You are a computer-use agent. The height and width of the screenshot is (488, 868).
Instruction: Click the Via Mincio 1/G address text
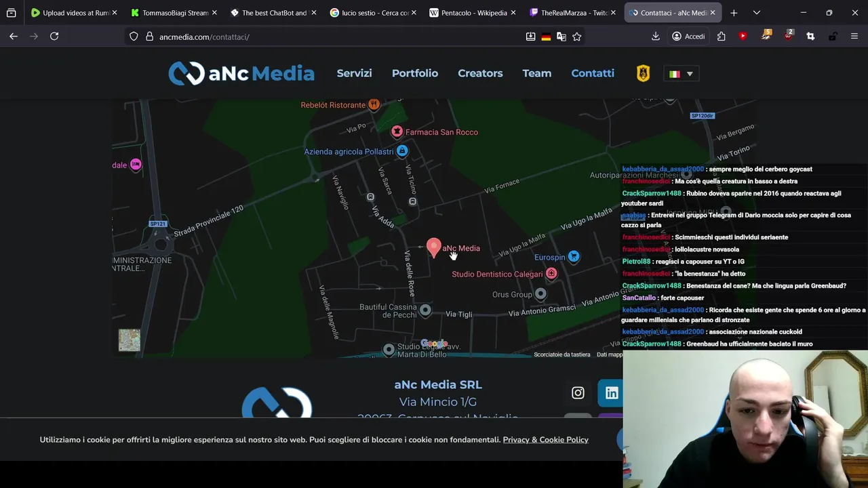click(x=438, y=402)
